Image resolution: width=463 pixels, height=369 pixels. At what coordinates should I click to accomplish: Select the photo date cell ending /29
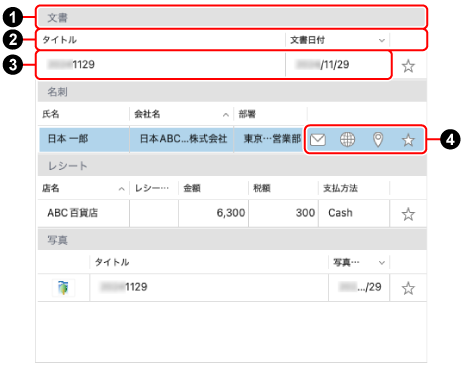[359, 287]
